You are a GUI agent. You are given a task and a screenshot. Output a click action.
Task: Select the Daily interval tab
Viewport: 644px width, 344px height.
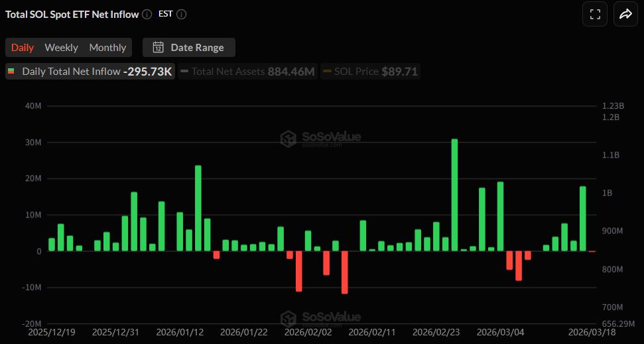point(23,48)
